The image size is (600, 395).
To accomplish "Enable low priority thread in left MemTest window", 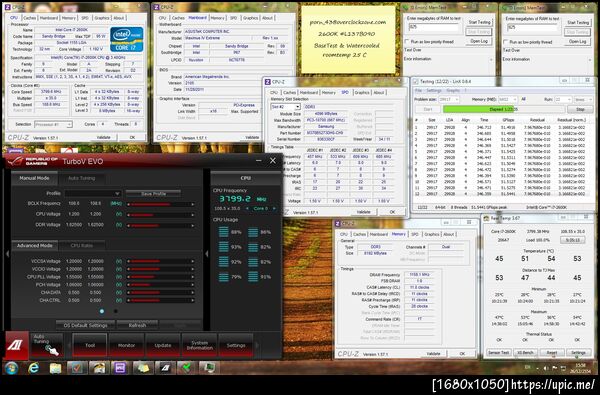I will 407,42.
